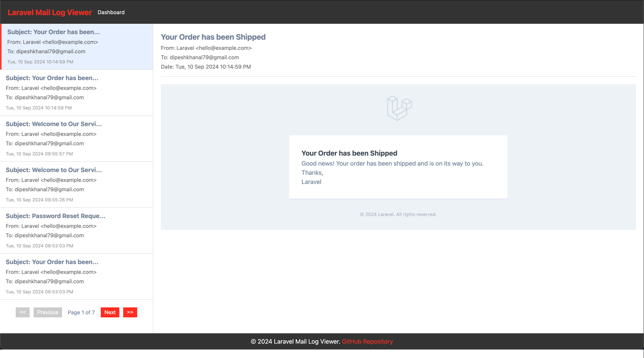Click the bold 'Your Order has been Shipped' title in email body card

coord(349,153)
